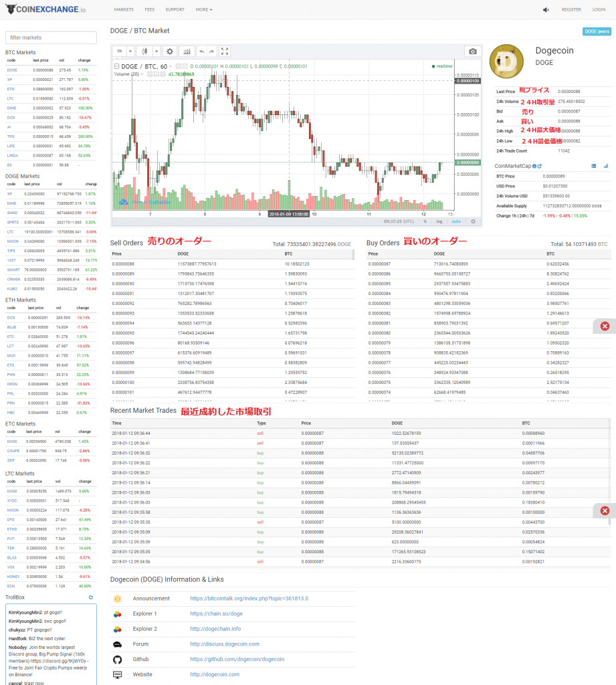The height and width of the screenshot is (685, 616).
Task: Collapse the DOGE / BTC legend box icon
Action: coord(116,66)
